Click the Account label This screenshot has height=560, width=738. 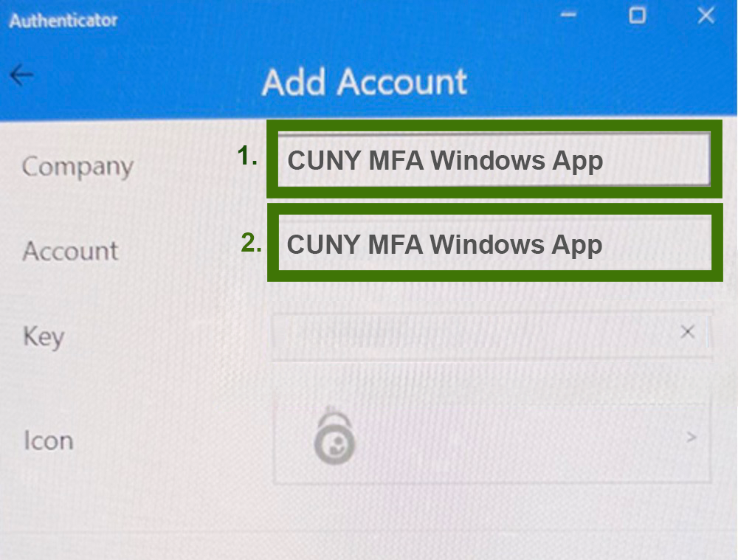coord(70,251)
